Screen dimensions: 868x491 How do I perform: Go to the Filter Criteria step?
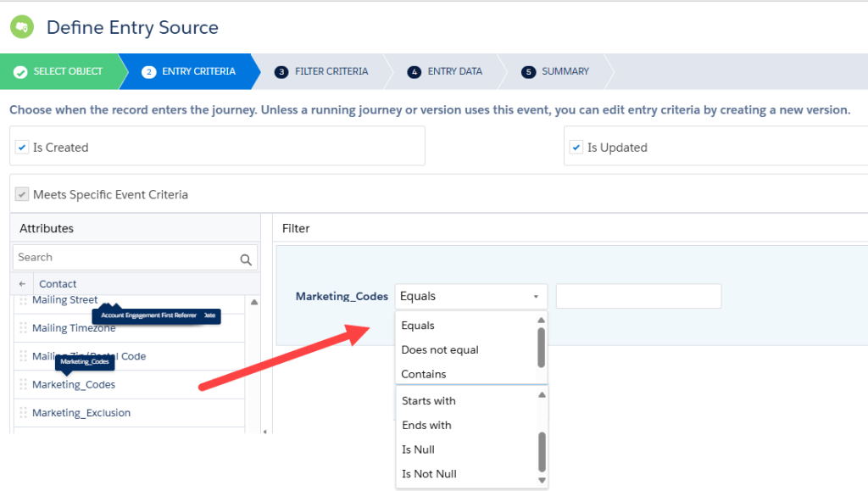point(331,72)
